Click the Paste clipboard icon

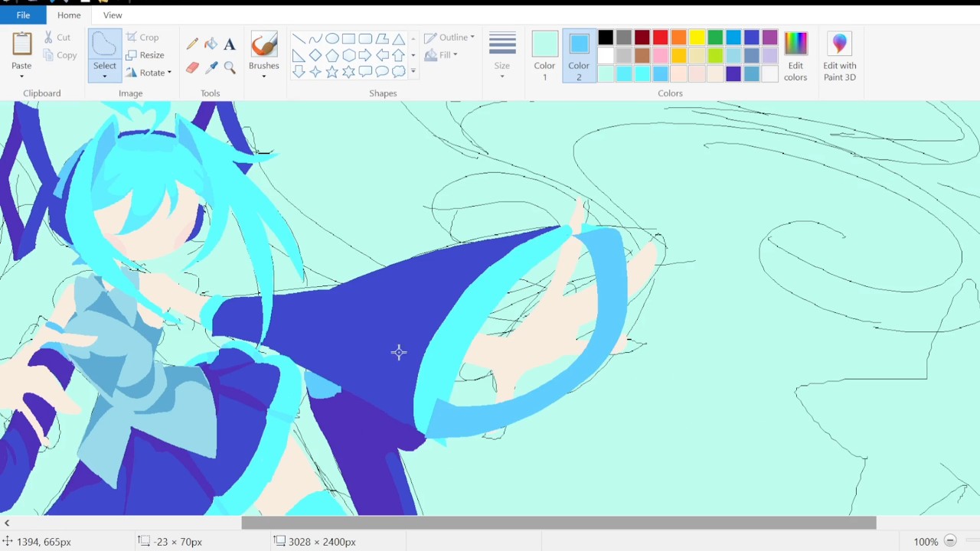(x=21, y=44)
